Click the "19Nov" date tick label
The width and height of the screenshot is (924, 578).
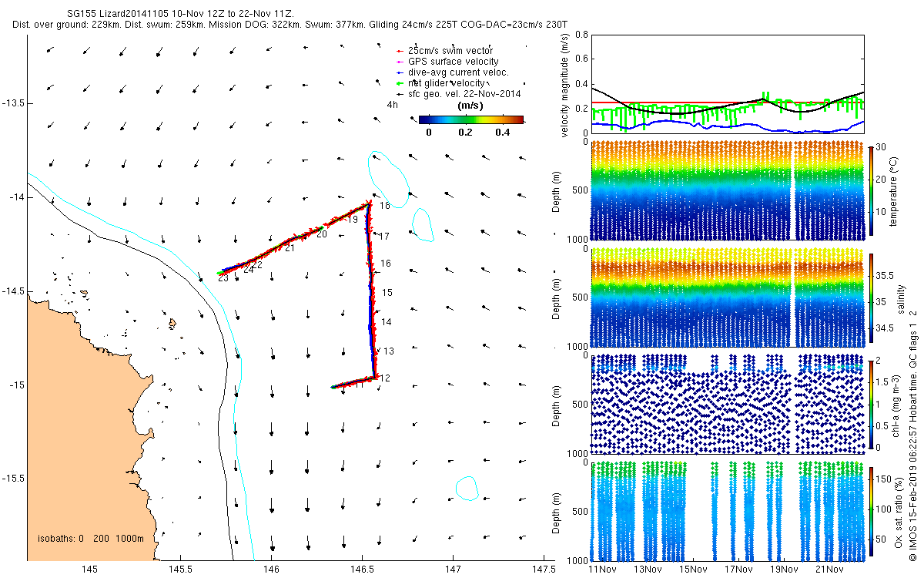coord(784,570)
